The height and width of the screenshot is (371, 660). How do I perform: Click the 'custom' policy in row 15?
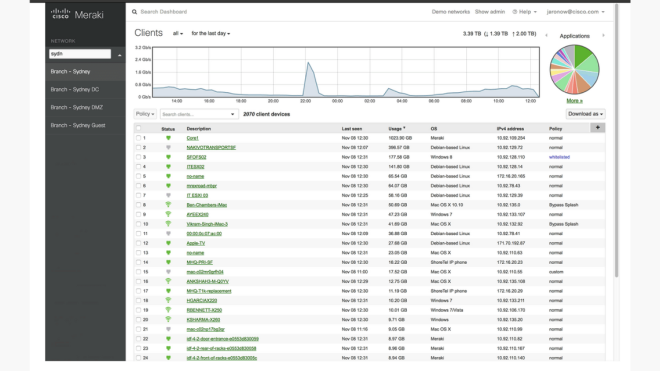pyautogui.click(x=556, y=272)
